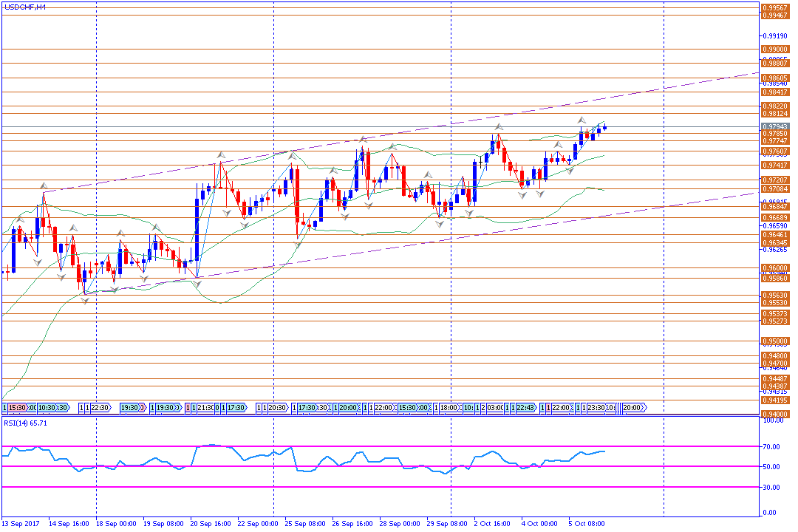
Task: Click the USDCHF,H1 chart title label
Action: coord(24,6)
